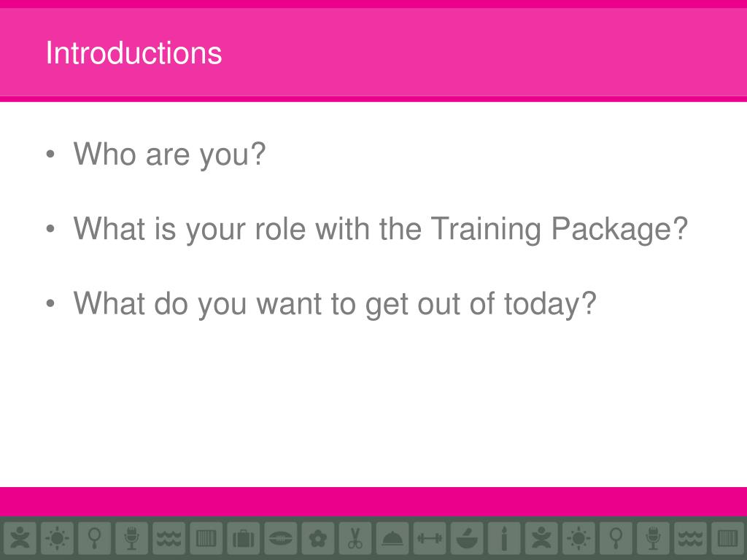Click the suitcase icon in the footer strip
The height and width of the screenshot is (560, 747).
coord(244,539)
